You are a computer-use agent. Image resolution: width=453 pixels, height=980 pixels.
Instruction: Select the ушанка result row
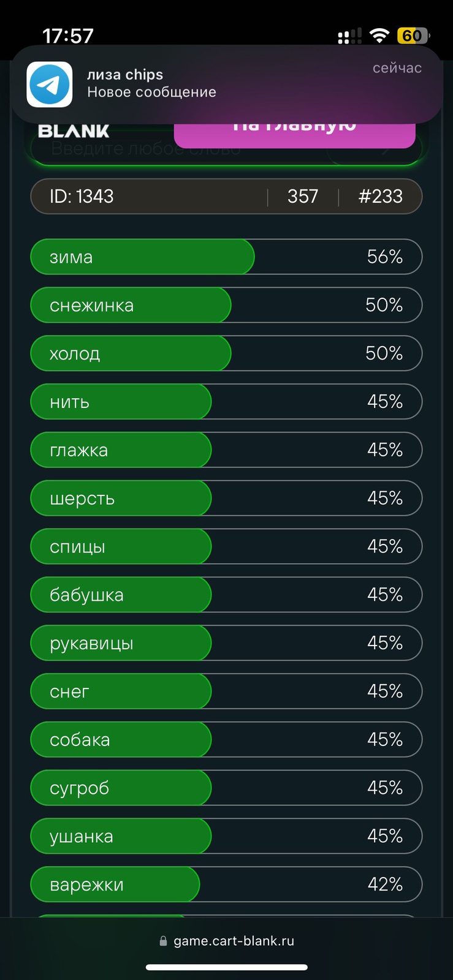click(x=226, y=837)
